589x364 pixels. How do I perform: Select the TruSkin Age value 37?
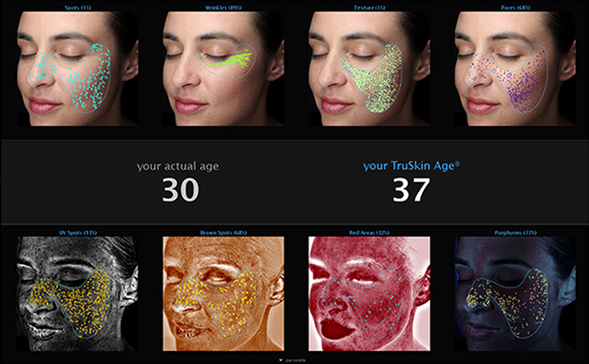pyautogui.click(x=411, y=190)
